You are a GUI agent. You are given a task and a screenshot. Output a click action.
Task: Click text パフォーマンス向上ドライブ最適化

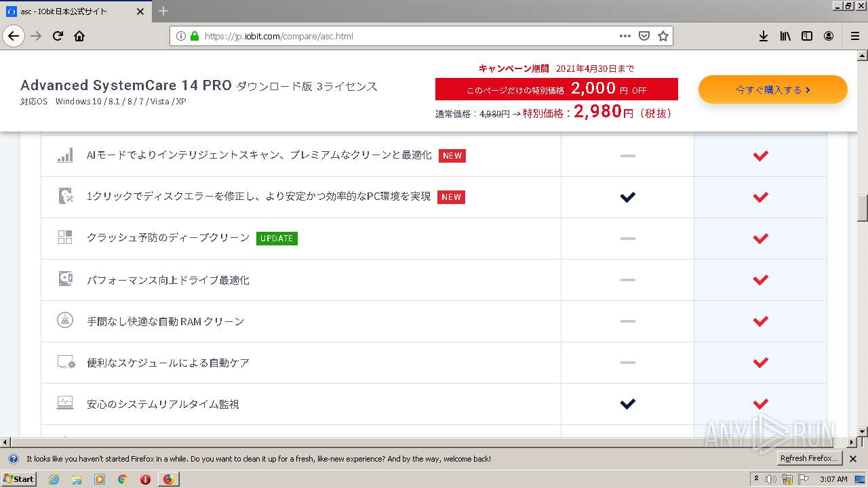[x=168, y=280]
